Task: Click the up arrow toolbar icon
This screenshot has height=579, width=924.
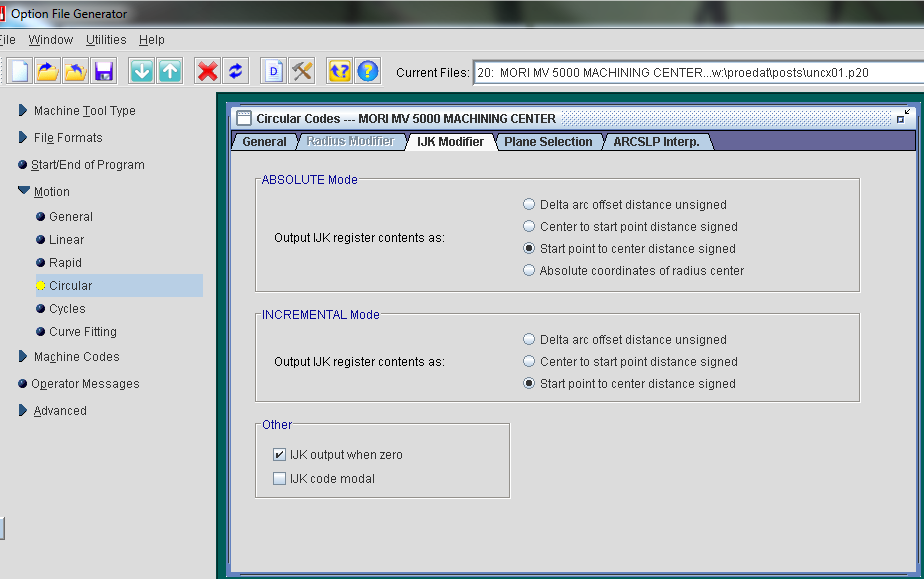Action: coord(170,71)
